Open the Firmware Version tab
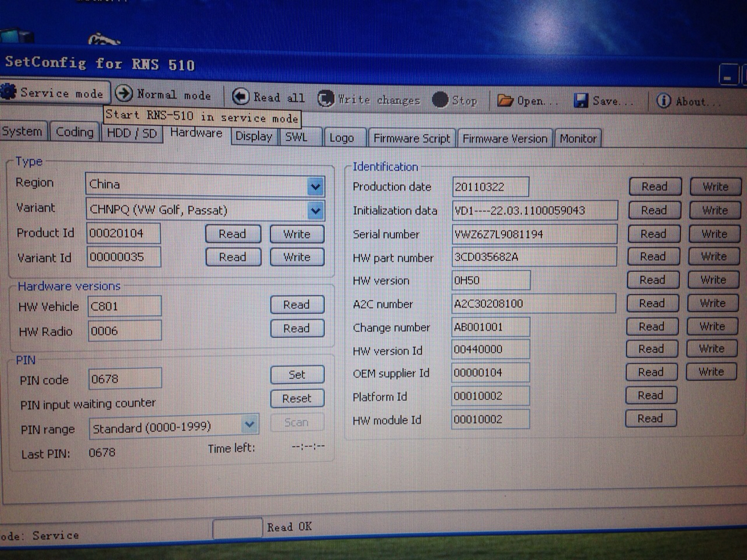 point(504,139)
